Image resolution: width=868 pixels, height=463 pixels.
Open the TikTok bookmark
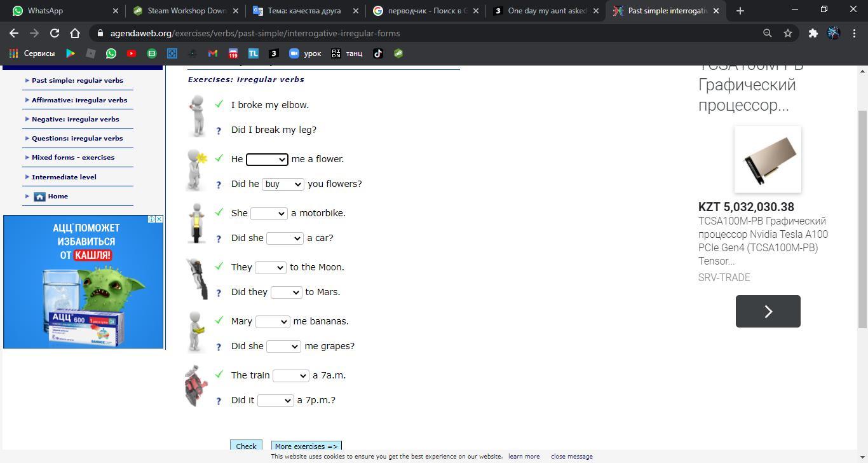point(378,53)
